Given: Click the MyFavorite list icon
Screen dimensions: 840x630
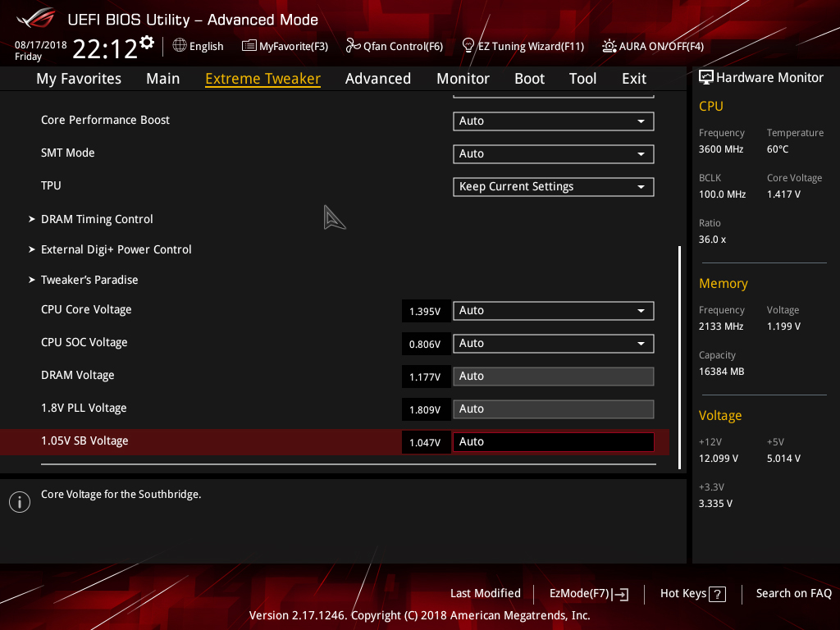Looking at the screenshot, I should (x=249, y=46).
